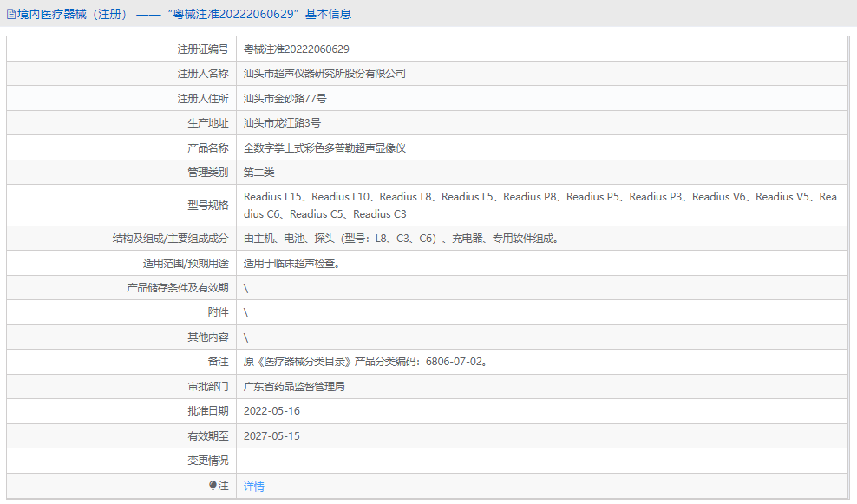Click the lightbulb icon beside 注
The image size is (857, 504).
[213, 486]
